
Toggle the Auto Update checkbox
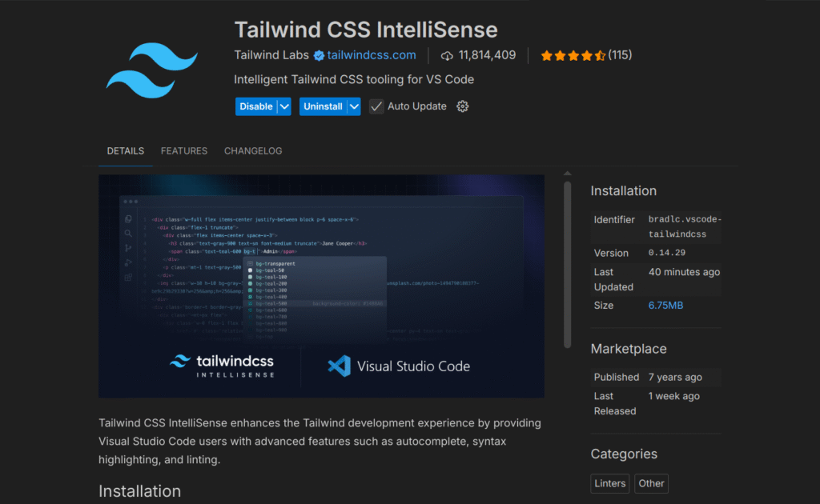[x=376, y=106]
